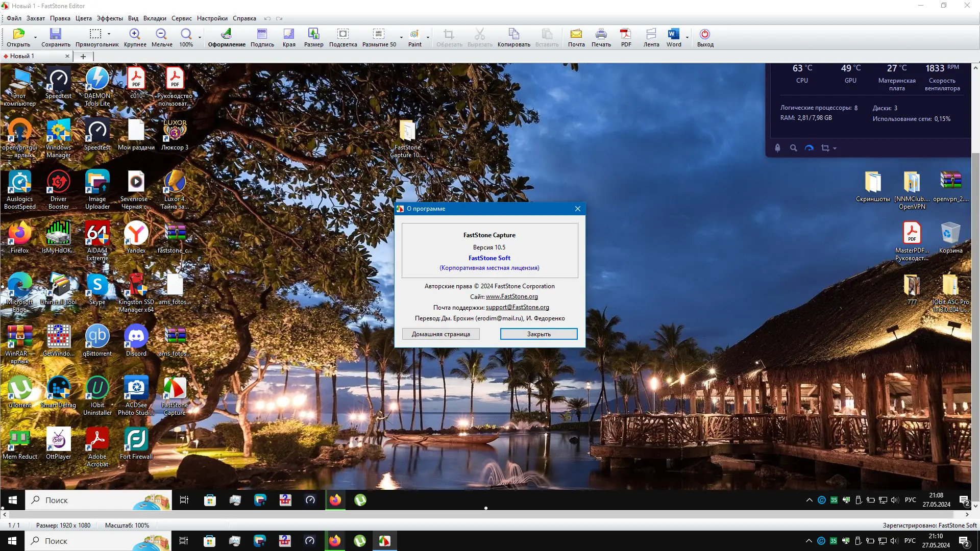This screenshot has width=980, height=551.
Task: Add a new tab with plus button
Action: [x=83, y=56]
